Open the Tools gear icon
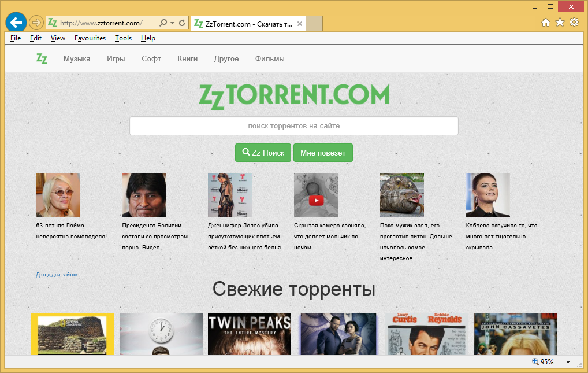The width and height of the screenshot is (588, 373). click(x=574, y=23)
